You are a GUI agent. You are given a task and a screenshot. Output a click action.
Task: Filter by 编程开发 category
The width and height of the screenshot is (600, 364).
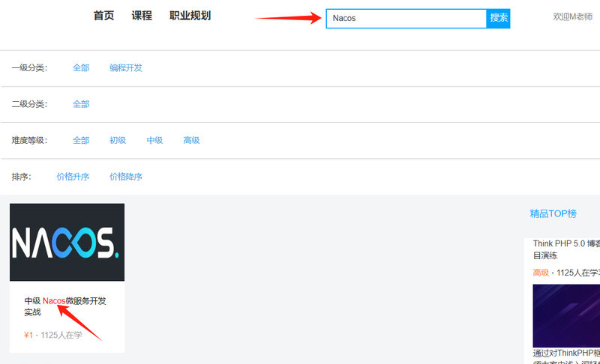coord(126,68)
